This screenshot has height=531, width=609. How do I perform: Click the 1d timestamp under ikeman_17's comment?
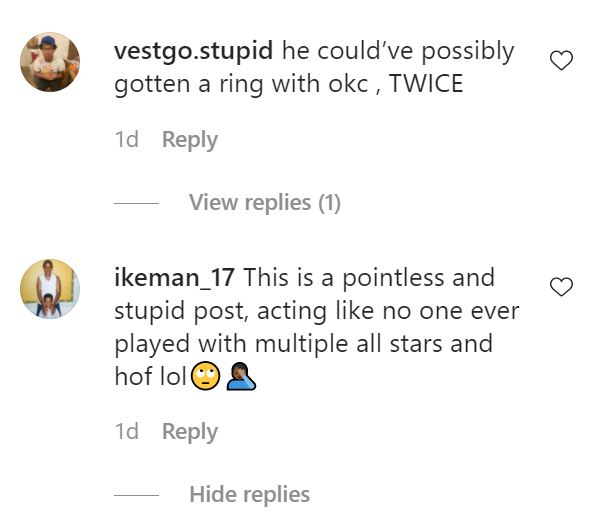point(127,432)
